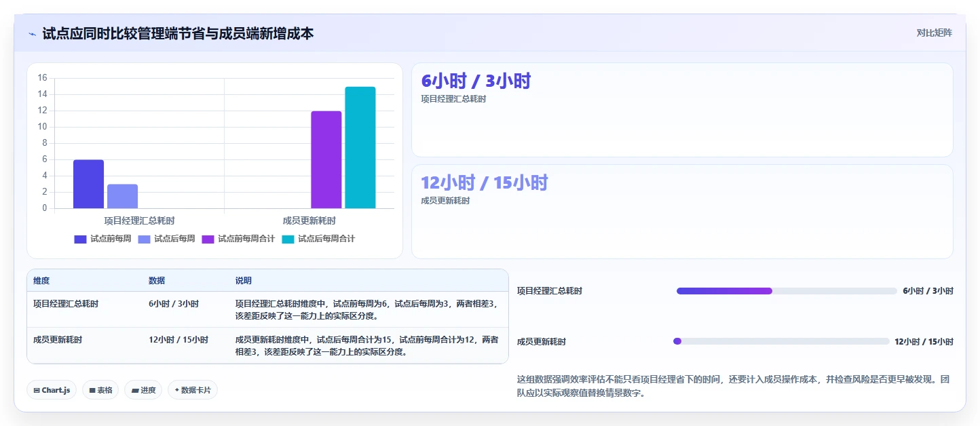980x426 pixels.
Task: Click table cell 12小时 / 15小时
Action: tap(178, 340)
